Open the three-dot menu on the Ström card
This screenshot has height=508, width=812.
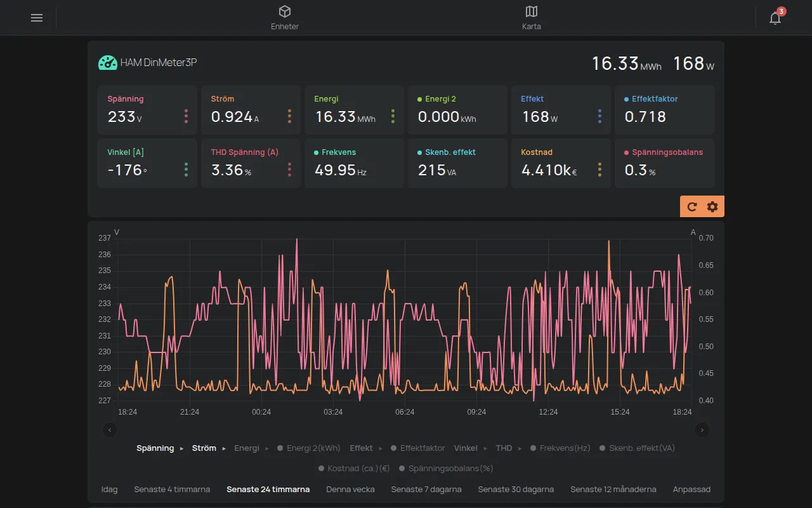(289, 116)
